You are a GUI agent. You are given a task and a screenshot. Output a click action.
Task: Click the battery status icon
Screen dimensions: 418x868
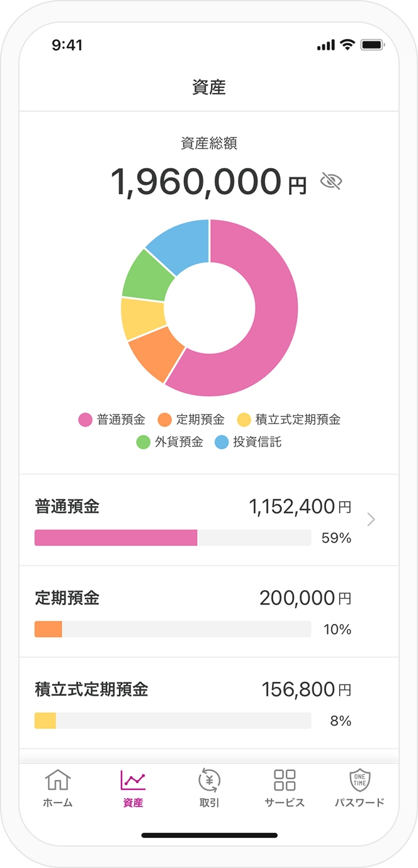click(x=372, y=45)
